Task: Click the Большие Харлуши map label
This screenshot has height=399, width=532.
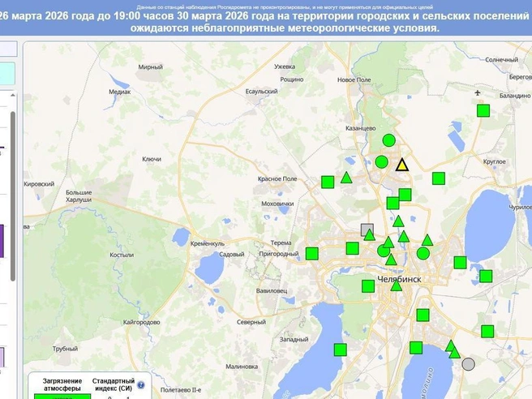Action: (x=79, y=196)
